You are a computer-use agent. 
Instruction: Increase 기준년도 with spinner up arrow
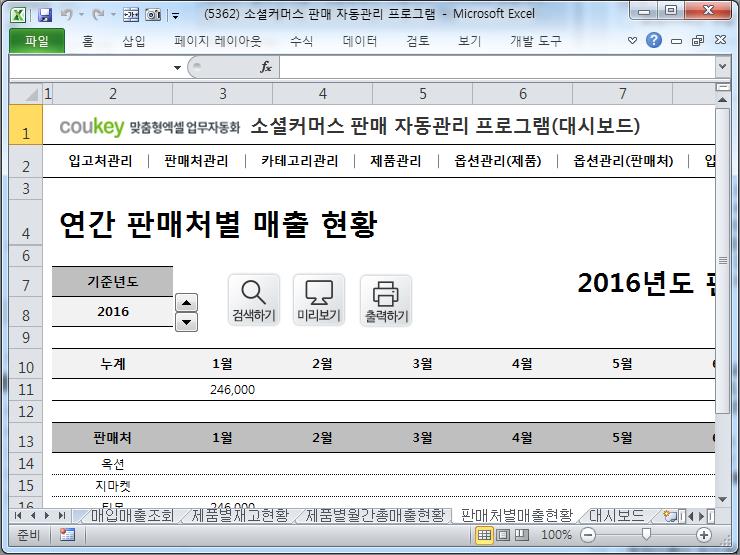click(186, 303)
